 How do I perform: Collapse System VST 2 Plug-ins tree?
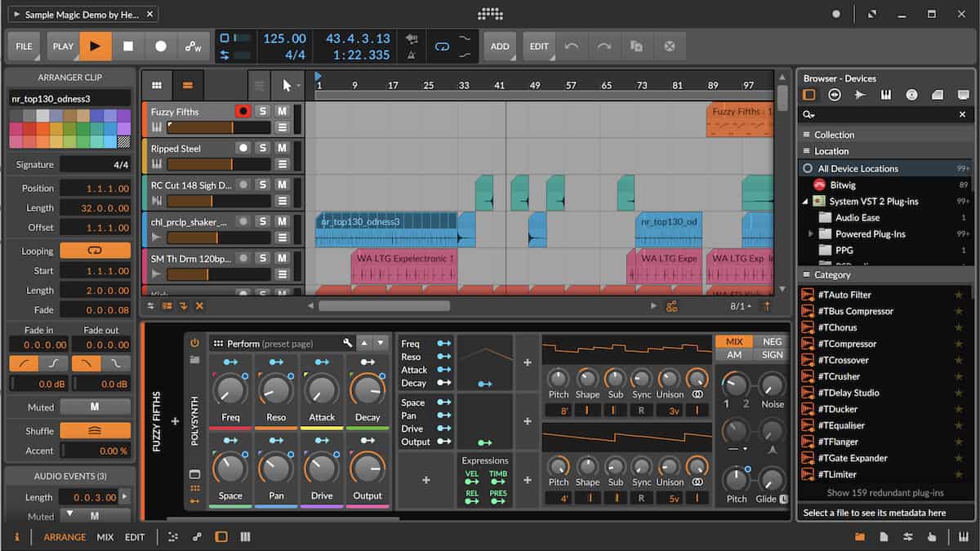tap(805, 201)
